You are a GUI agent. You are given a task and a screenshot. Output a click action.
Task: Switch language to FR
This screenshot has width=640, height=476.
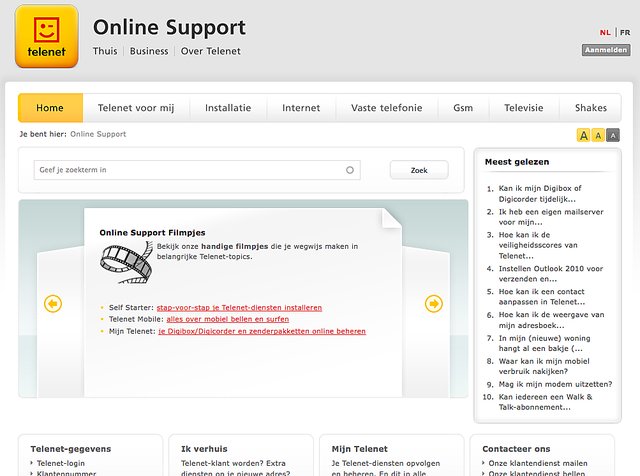click(x=625, y=33)
